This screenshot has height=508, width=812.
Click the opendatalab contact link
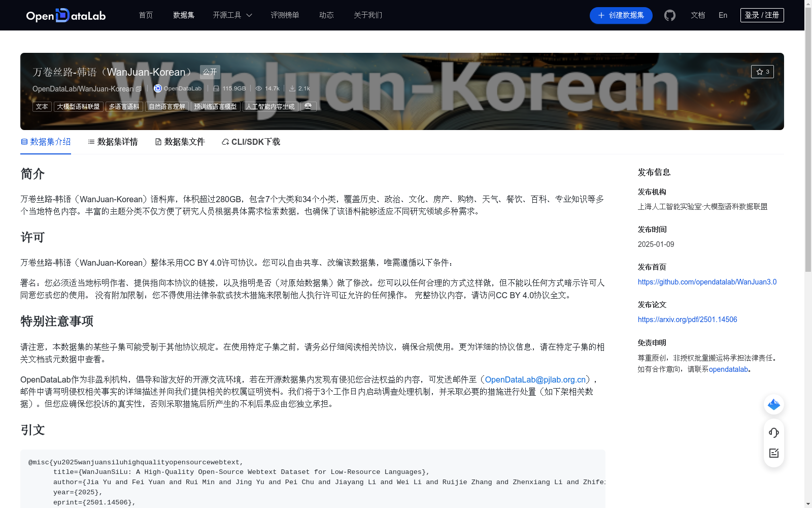pos(728,369)
